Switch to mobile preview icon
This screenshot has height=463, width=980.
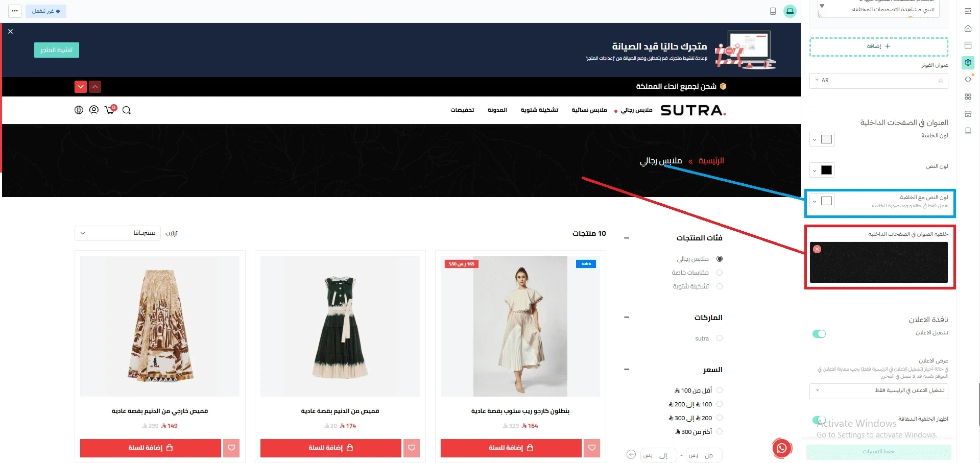point(773,11)
